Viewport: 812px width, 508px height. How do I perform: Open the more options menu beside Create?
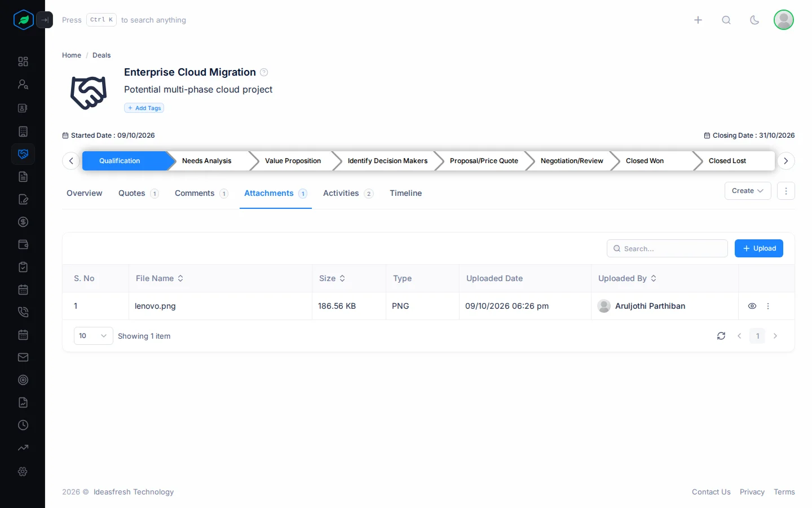point(786,191)
